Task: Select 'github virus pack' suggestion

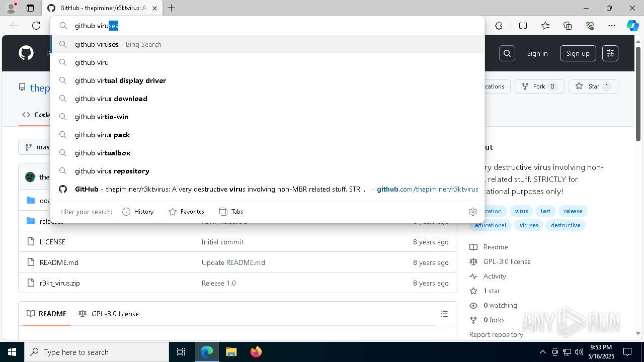Action: (x=268, y=135)
